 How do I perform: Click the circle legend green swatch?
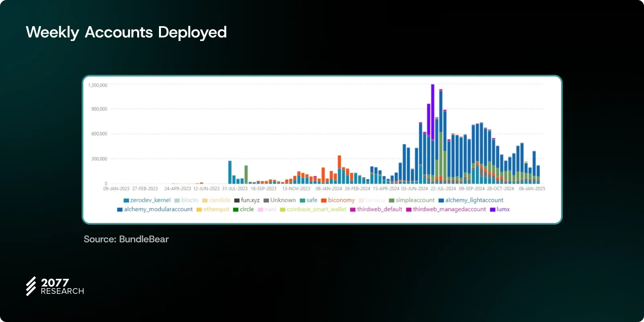(236, 210)
